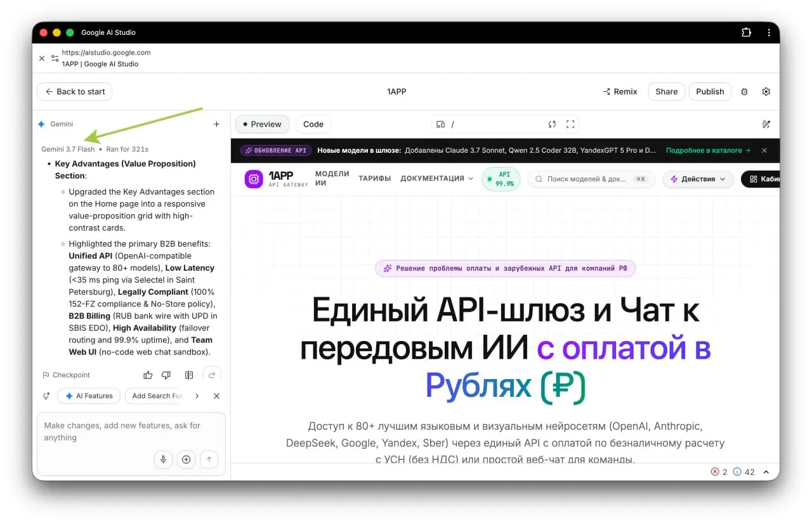Screen dimensions: 812x523
Task: Click the Единый API-шлюз heading
Action: (505, 348)
